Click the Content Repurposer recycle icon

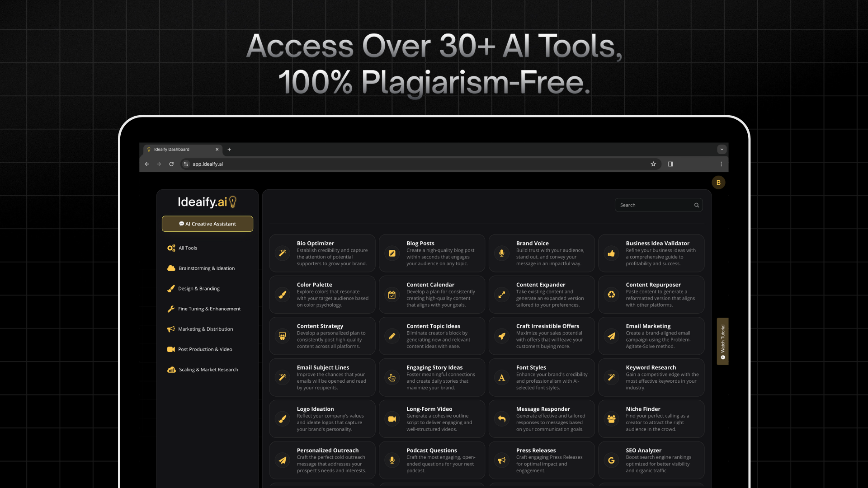[x=611, y=295]
